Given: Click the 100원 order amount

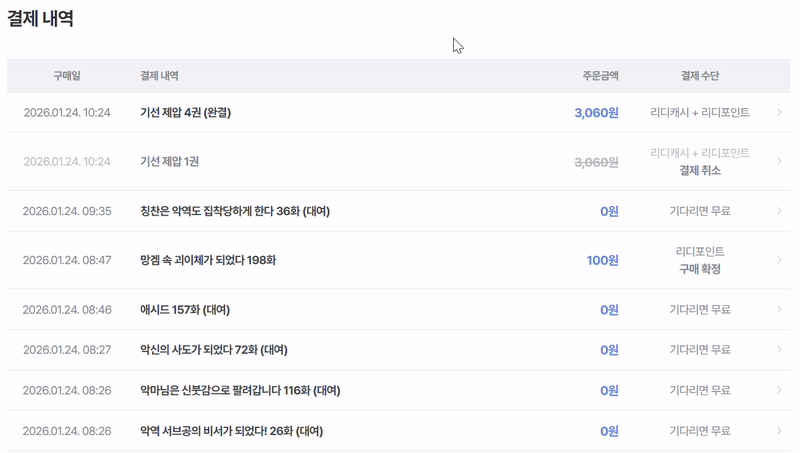Looking at the screenshot, I should (602, 260).
